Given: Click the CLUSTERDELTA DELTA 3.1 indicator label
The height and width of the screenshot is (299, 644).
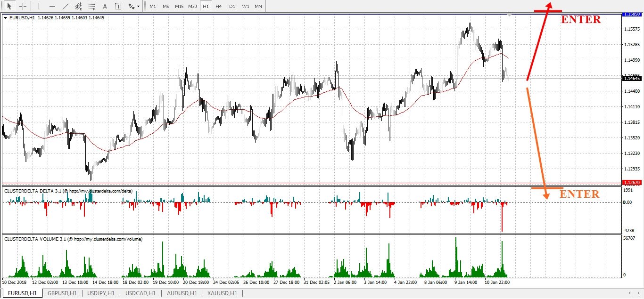Looking at the screenshot, I should [68, 191].
